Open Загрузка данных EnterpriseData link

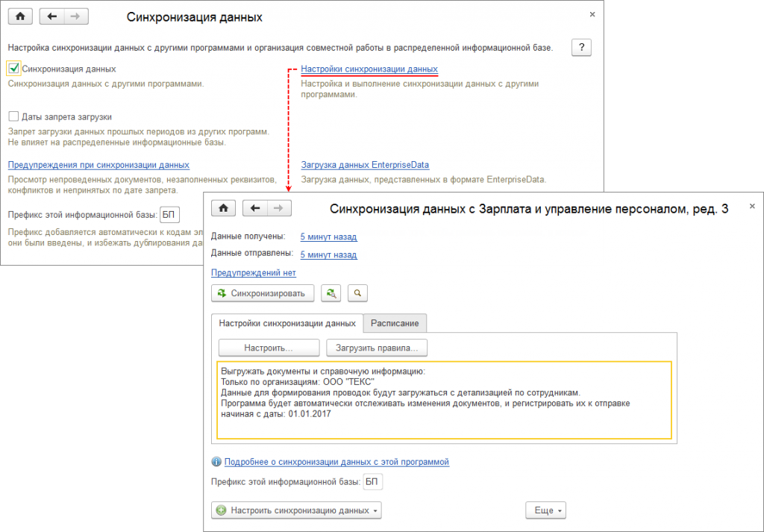[365, 165]
